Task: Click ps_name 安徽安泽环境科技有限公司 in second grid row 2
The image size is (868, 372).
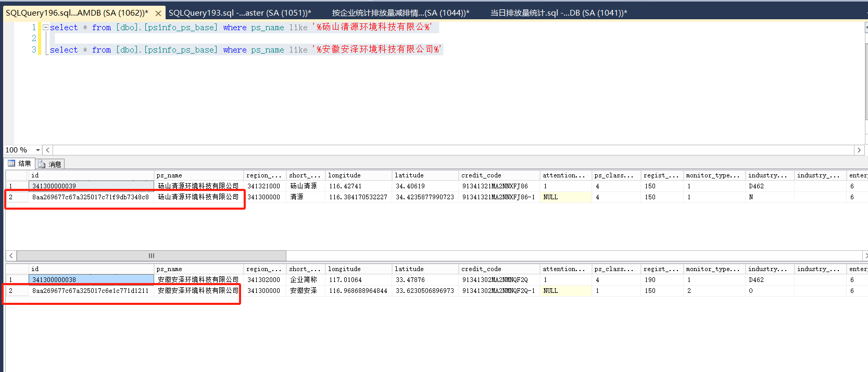Action: tap(199, 291)
